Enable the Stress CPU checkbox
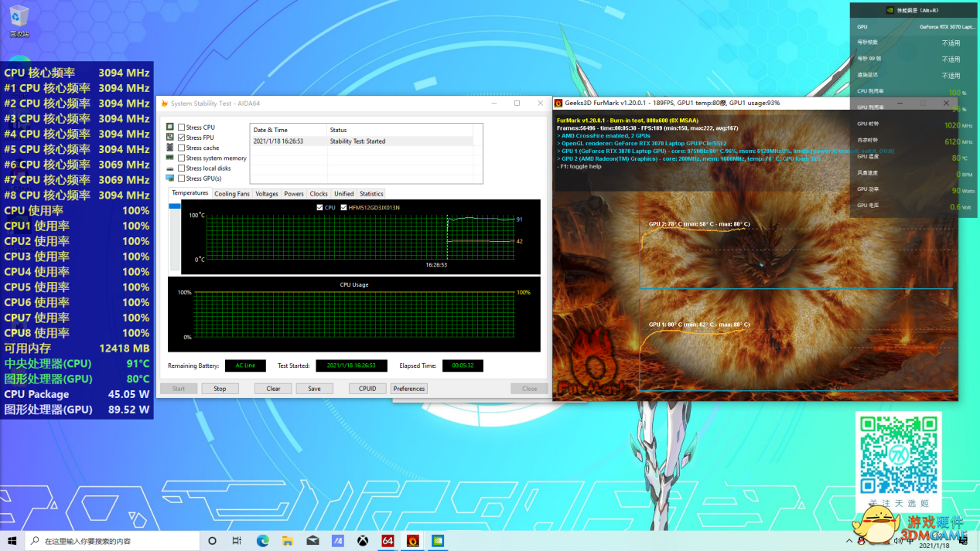980x551 pixels. click(x=182, y=128)
